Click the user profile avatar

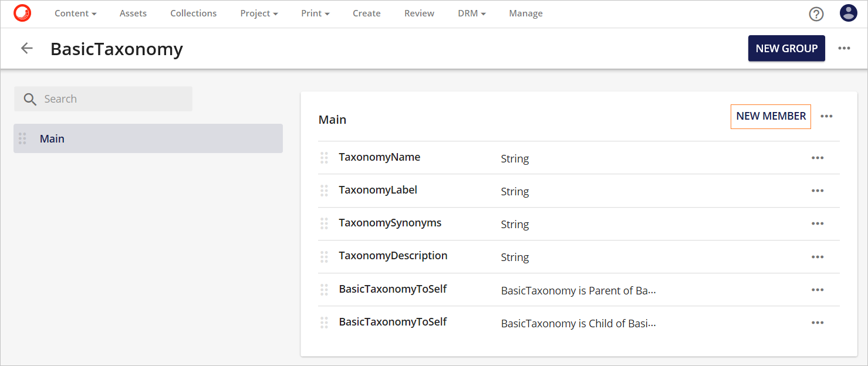pos(848,12)
